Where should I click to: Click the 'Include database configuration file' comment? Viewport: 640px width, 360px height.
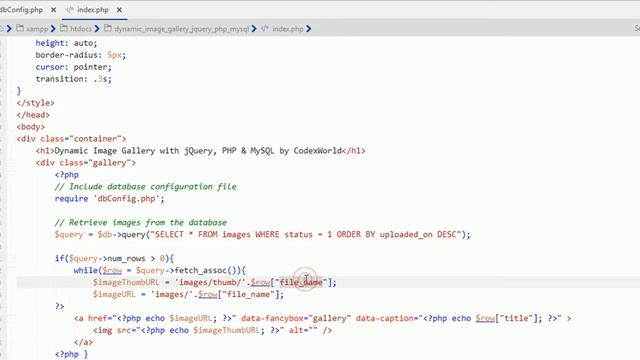tap(146, 187)
